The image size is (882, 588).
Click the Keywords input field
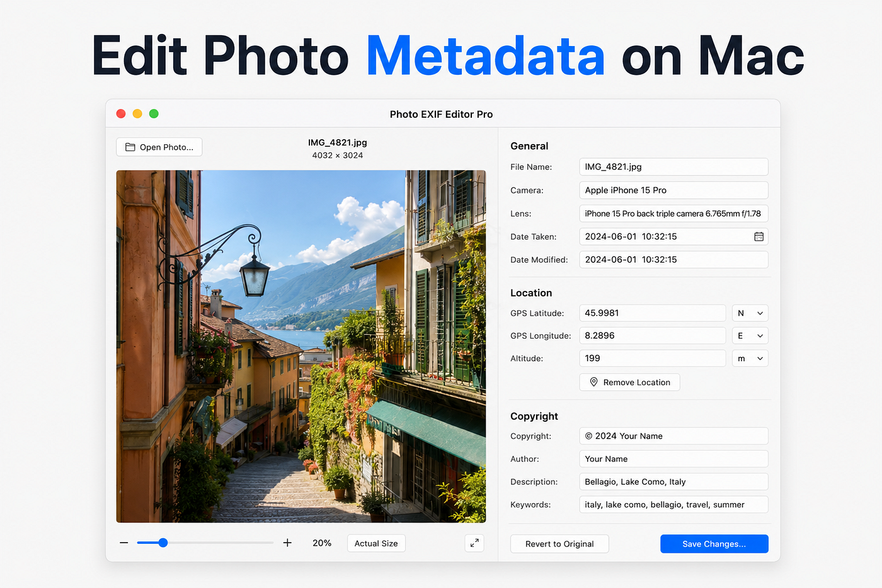(673, 504)
